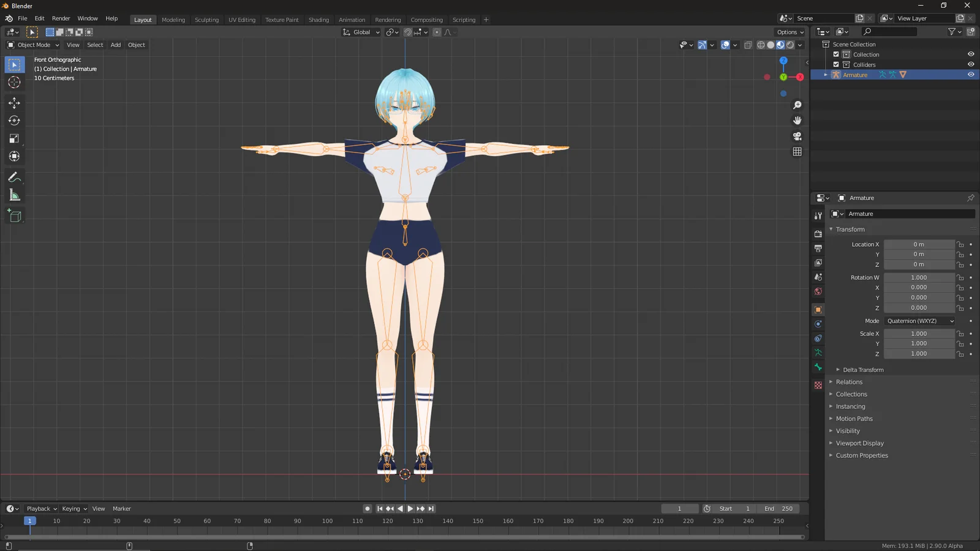Open the Global transform orientation dropdown
Viewport: 980px width, 551px height.
360,32
